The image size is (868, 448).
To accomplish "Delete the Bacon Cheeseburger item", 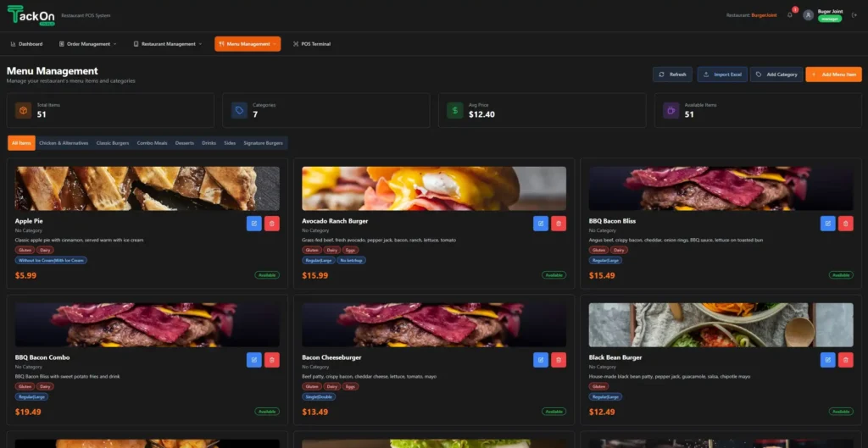I will [x=559, y=360].
